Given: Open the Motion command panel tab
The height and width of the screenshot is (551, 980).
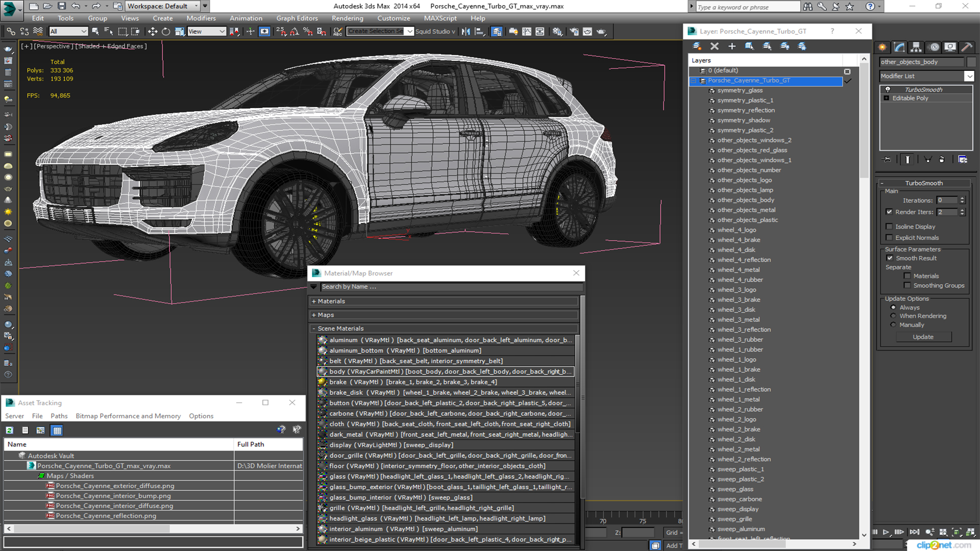Looking at the screenshot, I should click(934, 47).
